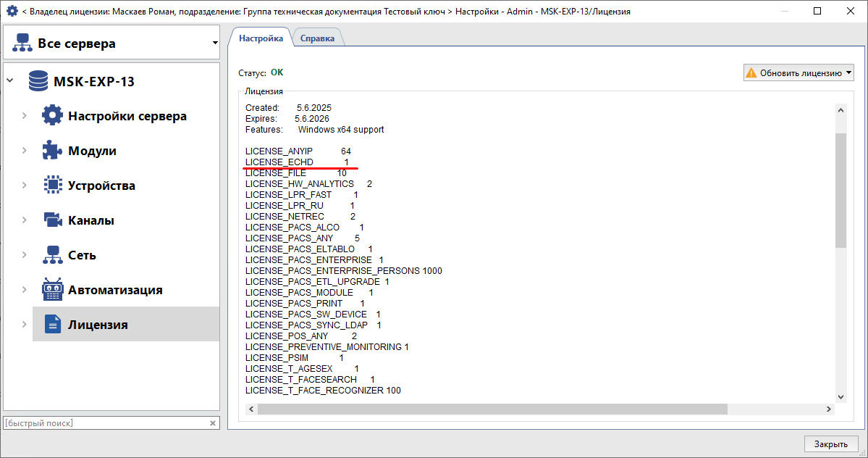Viewport: 868px width, 458px height.
Task: Click the Сеть network icon
Action: click(x=53, y=255)
